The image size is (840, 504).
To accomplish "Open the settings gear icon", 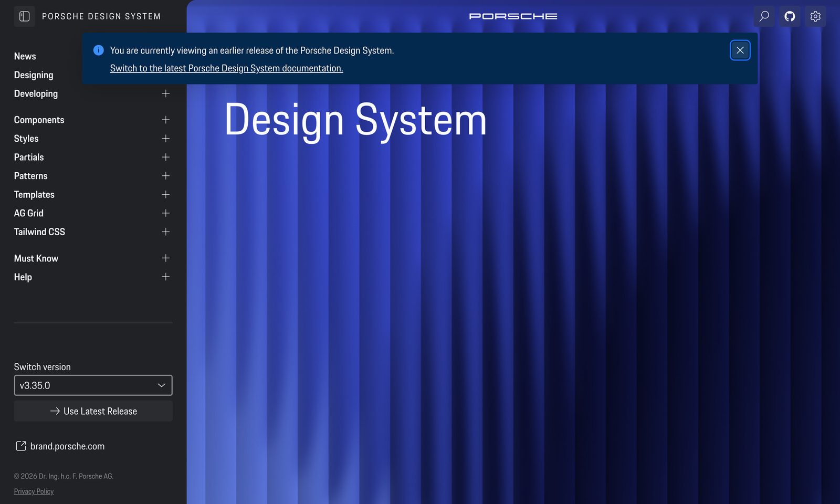I will (x=815, y=16).
